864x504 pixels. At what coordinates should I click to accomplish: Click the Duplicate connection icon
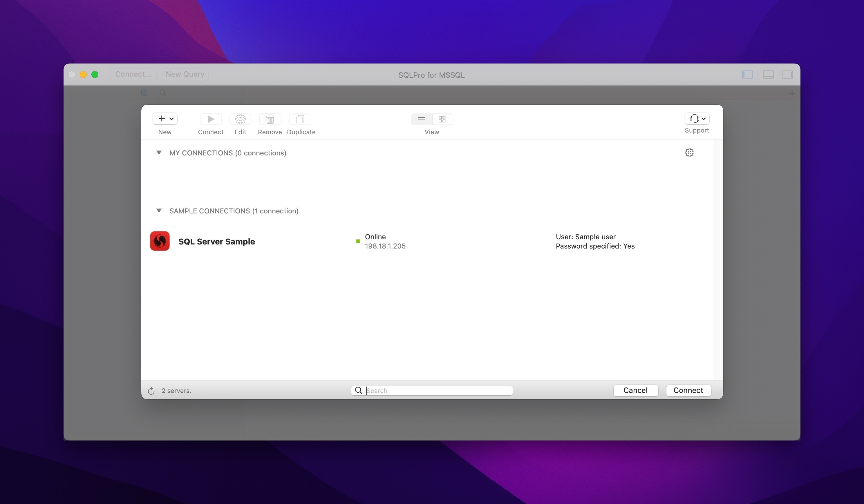pyautogui.click(x=300, y=119)
